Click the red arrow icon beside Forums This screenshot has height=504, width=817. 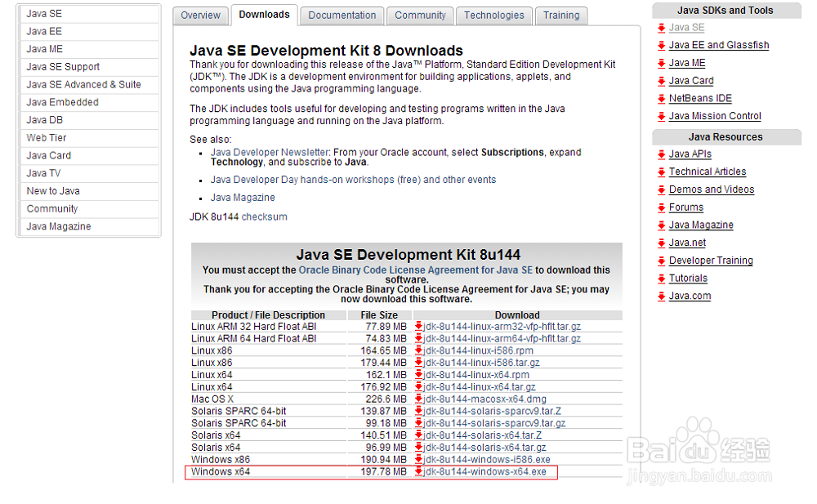(x=661, y=207)
